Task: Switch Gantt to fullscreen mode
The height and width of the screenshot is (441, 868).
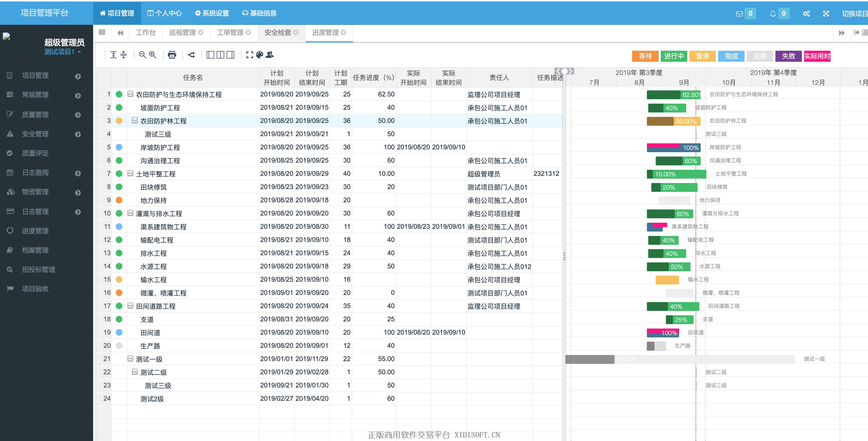Action: (x=249, y=55)
